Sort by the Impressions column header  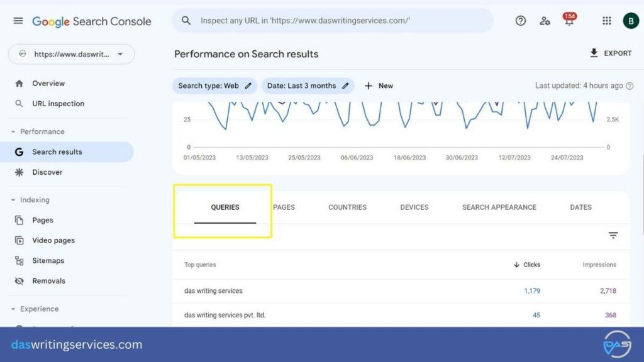pos(599,265)
